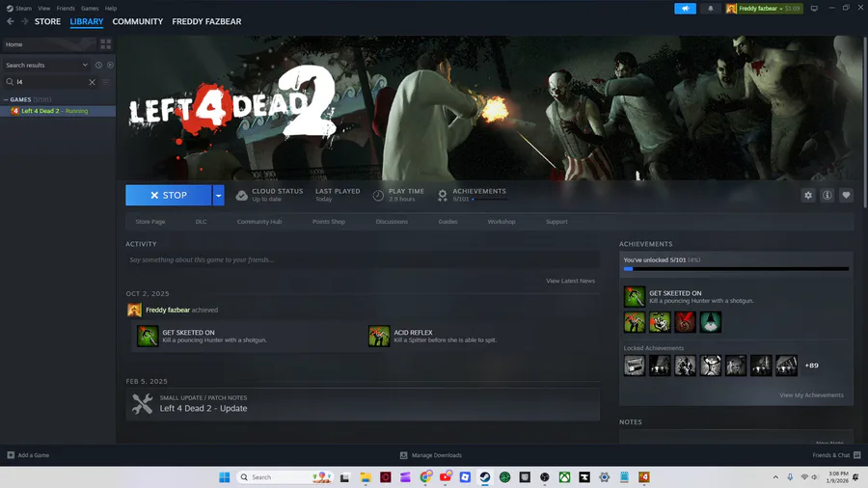
Task: Switch to grid view in library
Action: pos(106,44)
